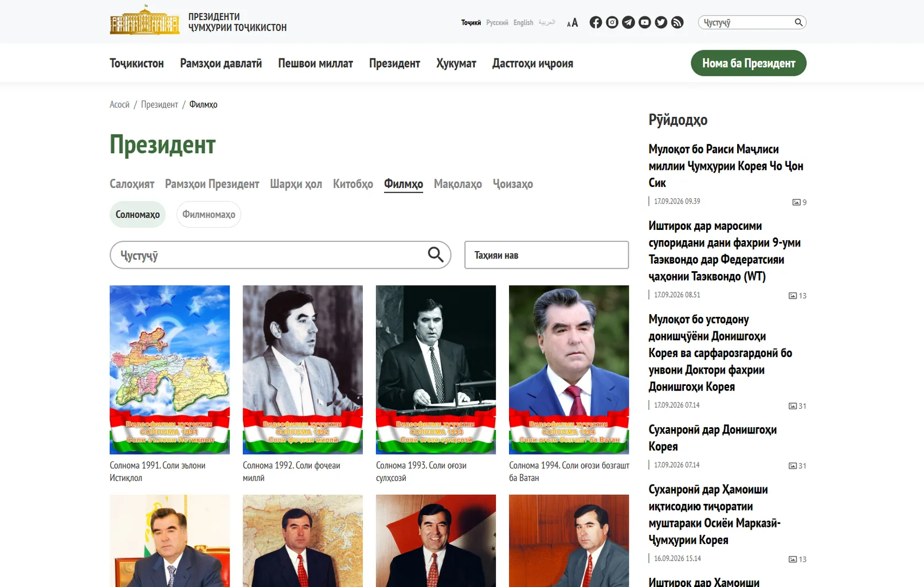Viewport: 924px width, 587px height.
Task: Open news 'Суханронӣ дар Донишгоҳи Корея'
Action: coord(712,438)
